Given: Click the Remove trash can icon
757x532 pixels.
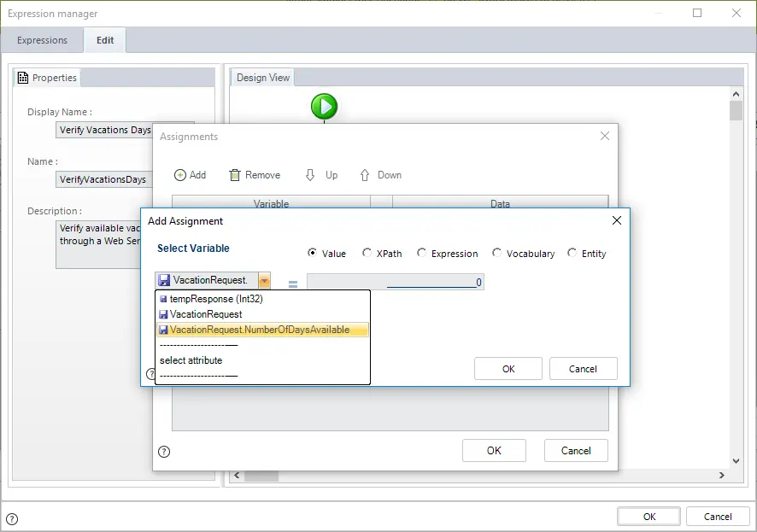Looking at the screenshot, I should coord(235,175).
